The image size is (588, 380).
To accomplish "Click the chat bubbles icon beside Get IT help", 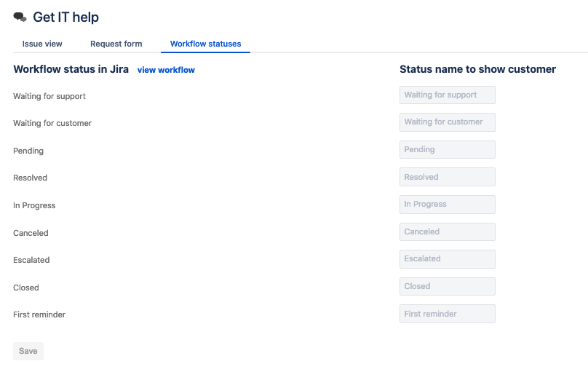I will point(20,17).
